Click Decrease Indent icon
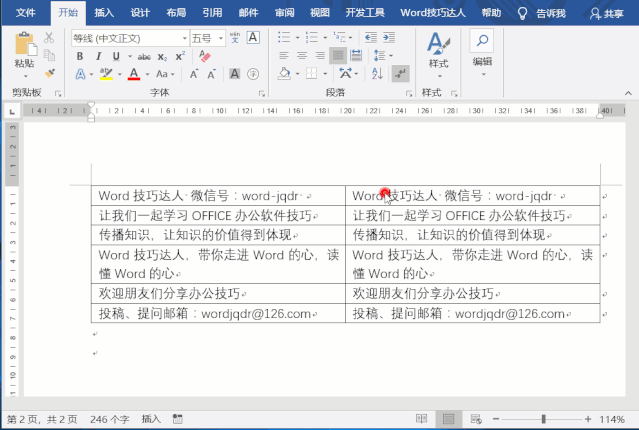This screenshot has height=430, width=639. [x=371, y=37]
